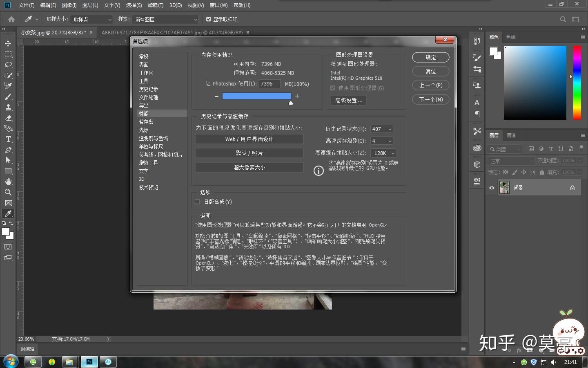Click the 超大像素大小 button
The height and width of the screenshot is (368, 588).
249,167
